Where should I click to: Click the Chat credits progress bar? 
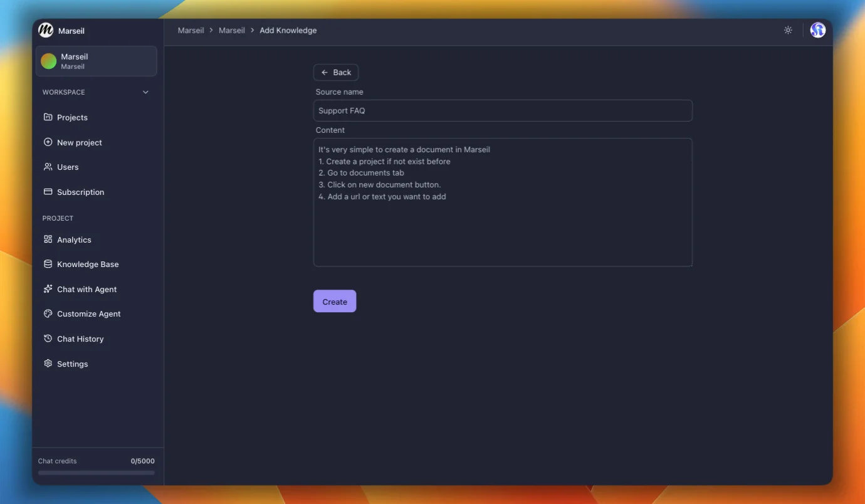point(97,473)
